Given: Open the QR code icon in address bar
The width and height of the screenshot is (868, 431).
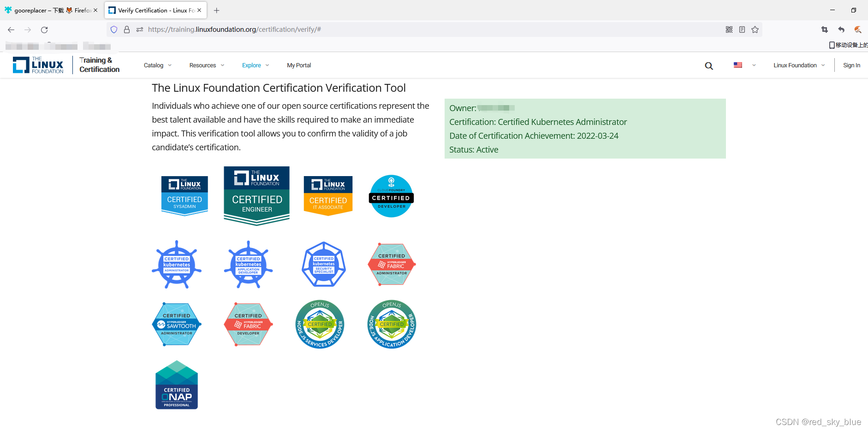Looking at the screenshot, I should [729, 30].
